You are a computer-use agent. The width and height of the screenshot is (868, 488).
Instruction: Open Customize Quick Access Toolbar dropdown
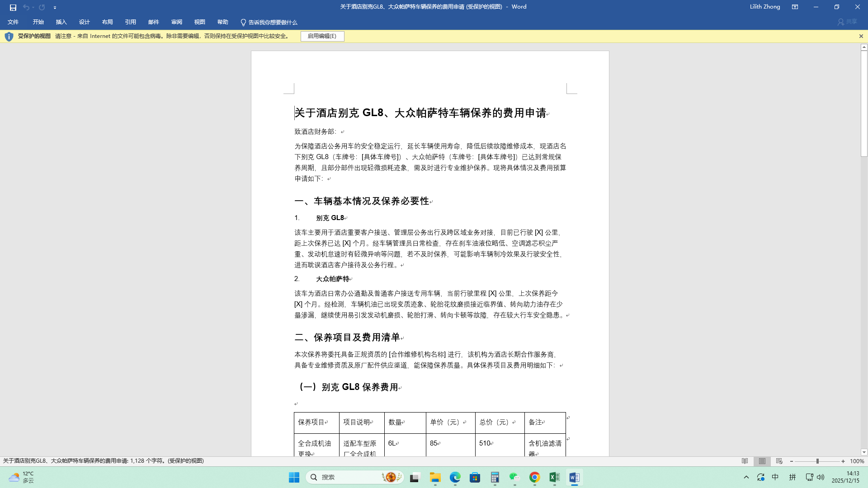(x=55, y=8)
